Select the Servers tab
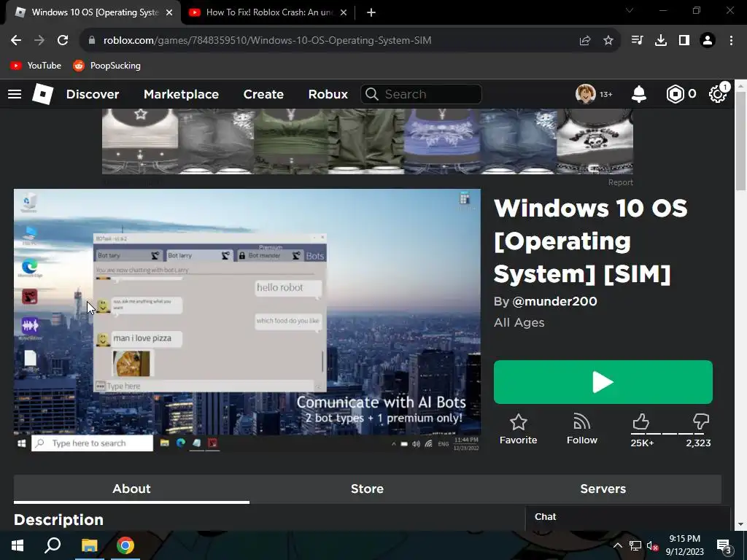Viewport: 747px width, 560px height. tap(603, 489)
